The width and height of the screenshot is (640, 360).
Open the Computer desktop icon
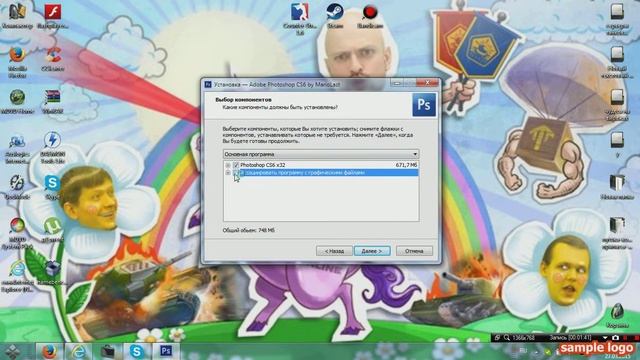(x=17, y=15)
